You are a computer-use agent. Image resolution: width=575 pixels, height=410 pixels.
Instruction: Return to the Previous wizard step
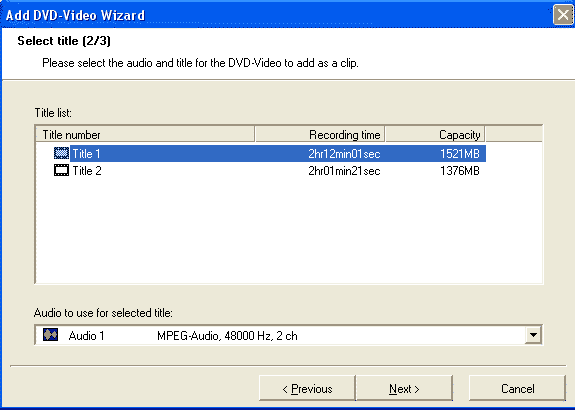tap(307, 388)
